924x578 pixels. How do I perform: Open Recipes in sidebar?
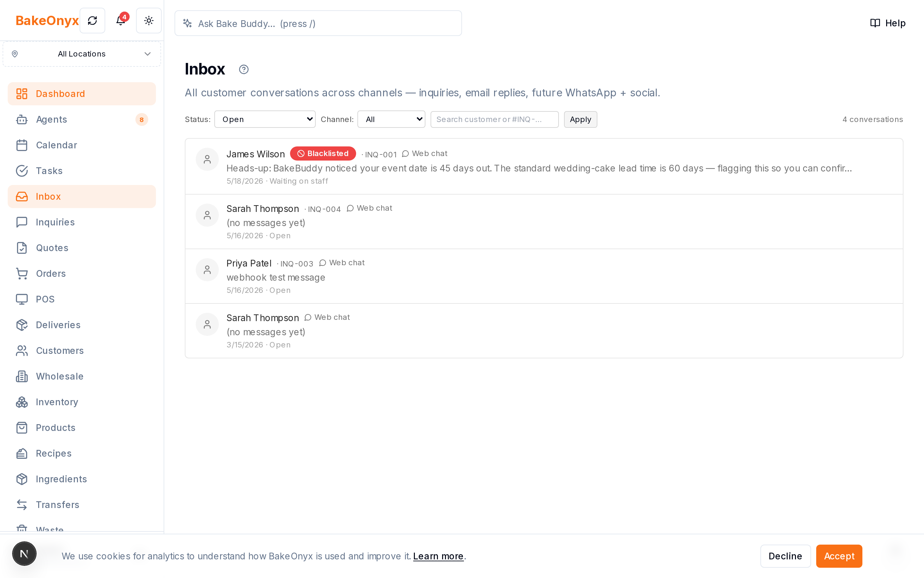[x=82, y=453]
